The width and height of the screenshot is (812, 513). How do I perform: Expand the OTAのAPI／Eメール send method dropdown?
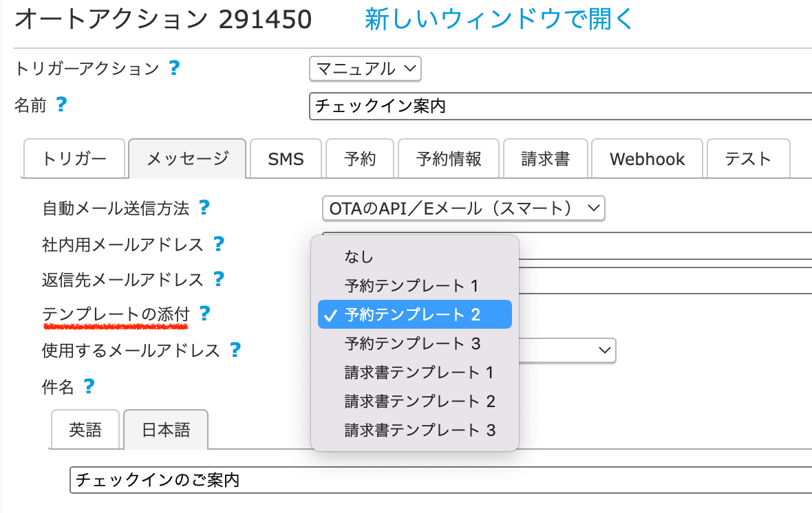click(463, 208)
